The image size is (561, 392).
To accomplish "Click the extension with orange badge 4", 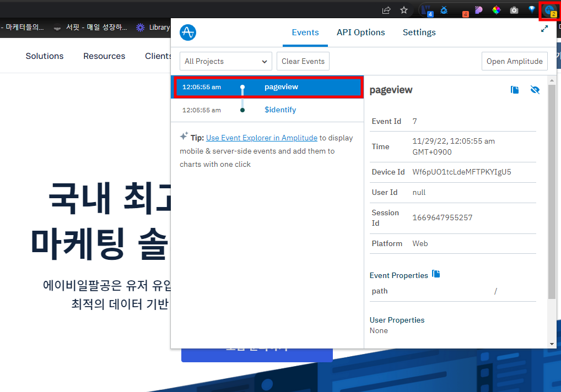I will pyautogui.click(x=465, y=13).
